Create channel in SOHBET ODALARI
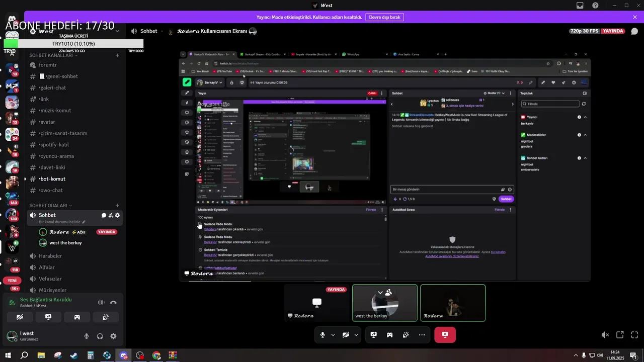 pyautogui.click(x=117, y=206)
